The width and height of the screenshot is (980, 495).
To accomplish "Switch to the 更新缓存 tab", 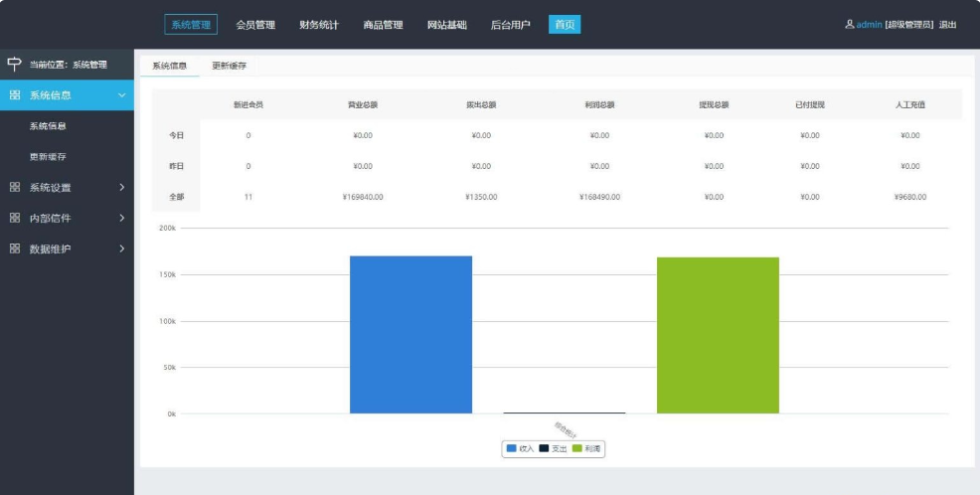I will pyautogui.click(x=229, y=66).
